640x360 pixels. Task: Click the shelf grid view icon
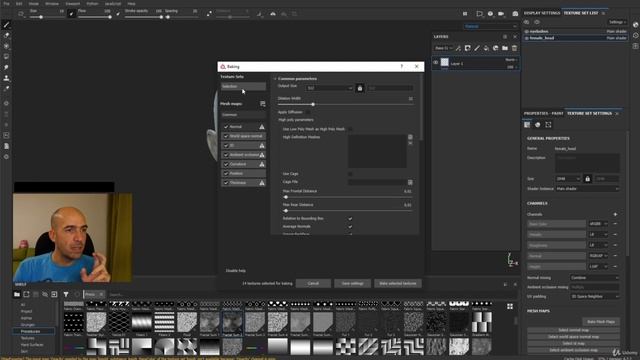click(510, 307)
